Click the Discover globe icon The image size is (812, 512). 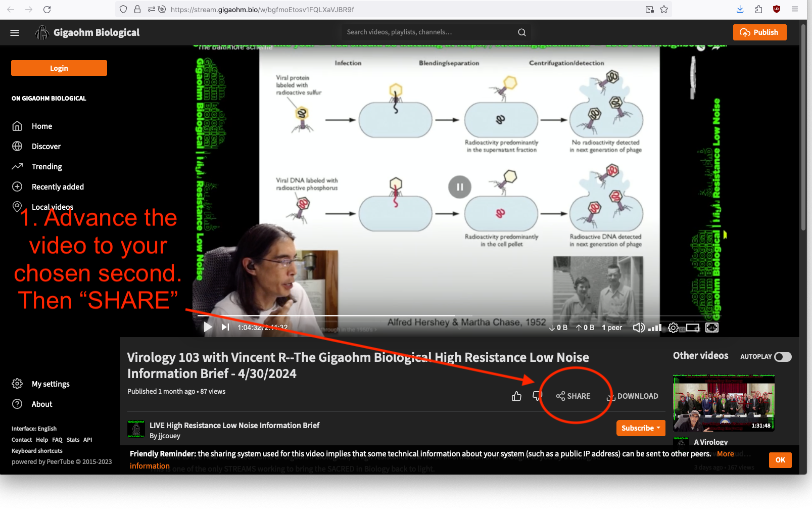[17, 146]
